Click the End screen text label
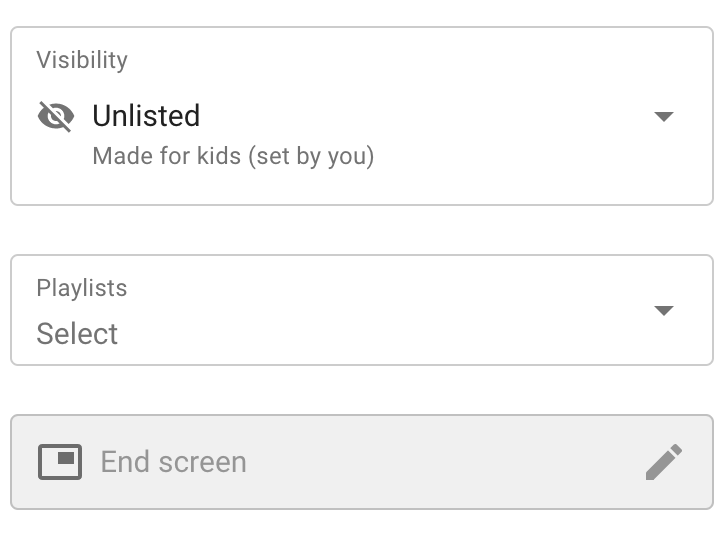This screenshot has height=544, width=724. [173, 462]
